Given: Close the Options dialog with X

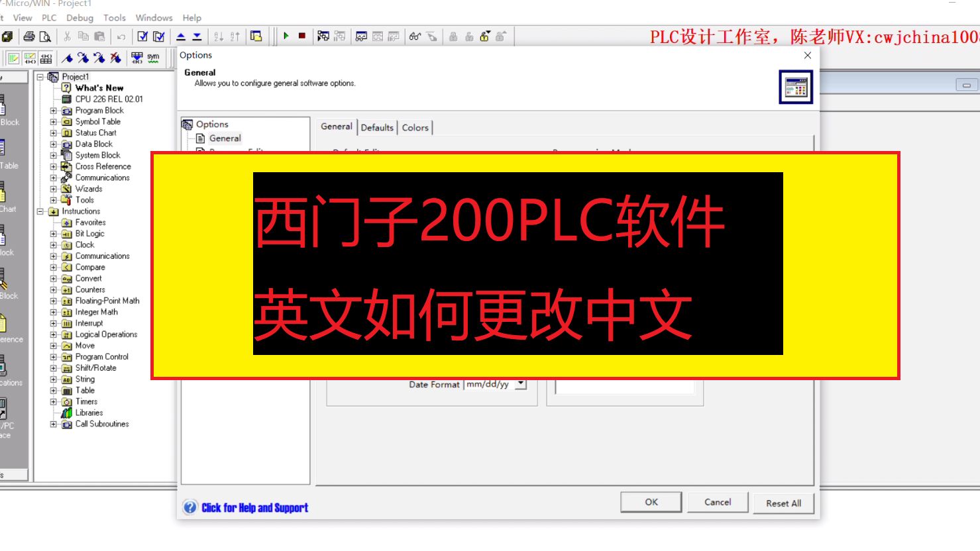Looking at the screenshot, I should [x=808, y=56].
